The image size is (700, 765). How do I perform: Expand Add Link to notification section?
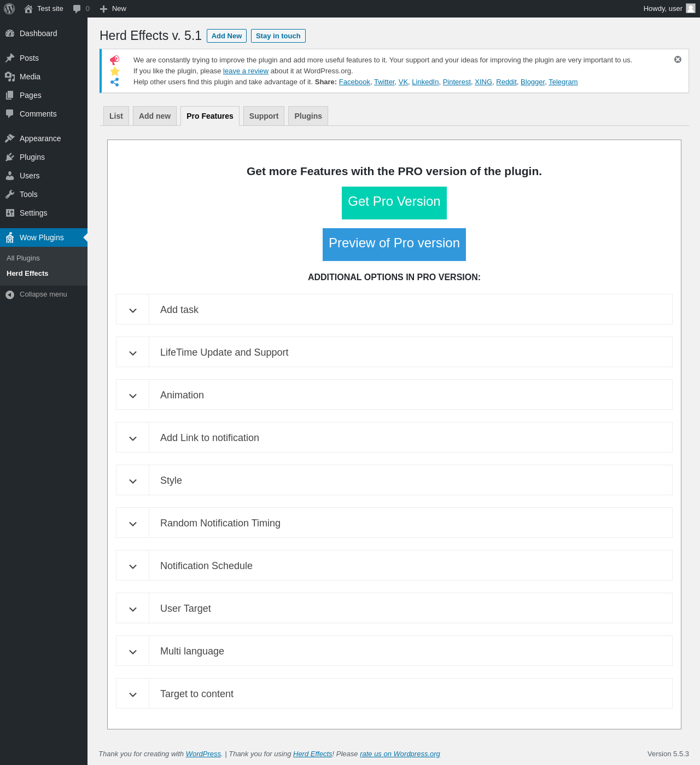[x=394, y=437]
